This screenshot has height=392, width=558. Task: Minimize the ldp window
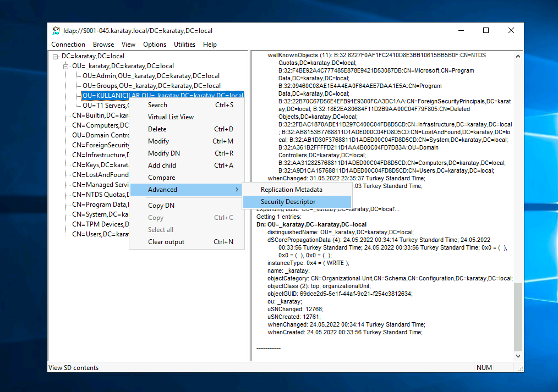pyautogui.click(x=461, y=31)
